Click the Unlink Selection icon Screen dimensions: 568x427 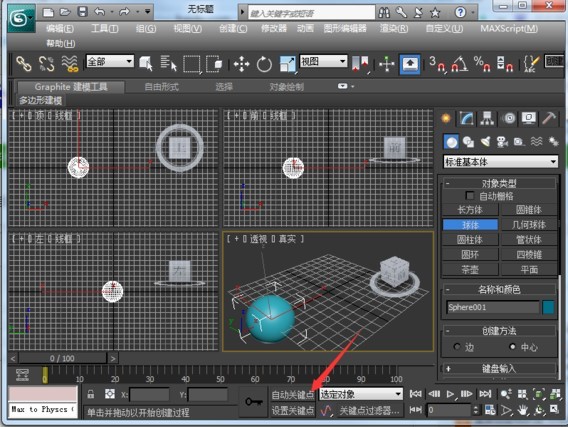click(x=46, y=64)
